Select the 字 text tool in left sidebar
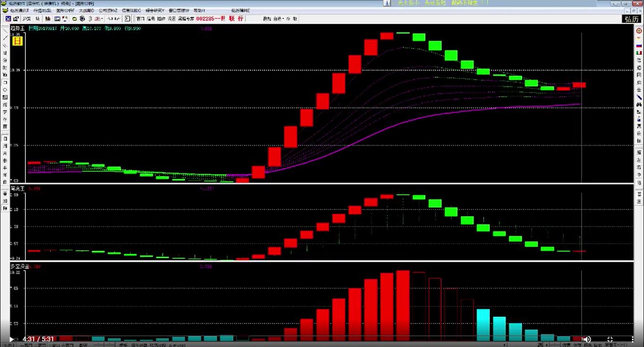Viewport: 644px width, 347px height. [x=5, y=112]
